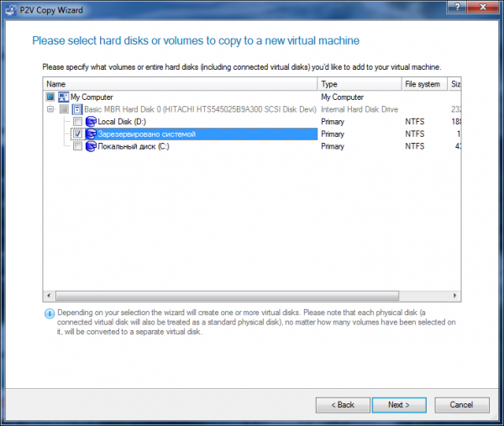Click the horizontal scrollbar right arrow
This screenshot has height=426, width=504.
point(454,296)
